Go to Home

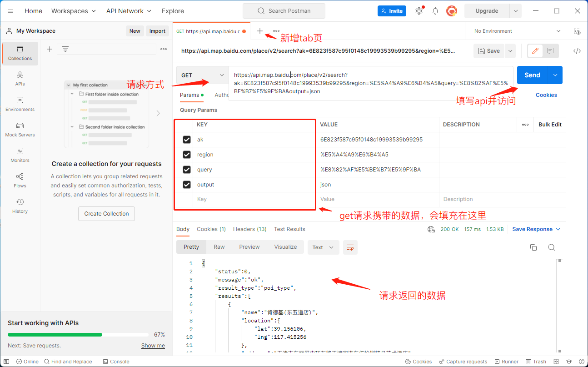pos(33,11)
